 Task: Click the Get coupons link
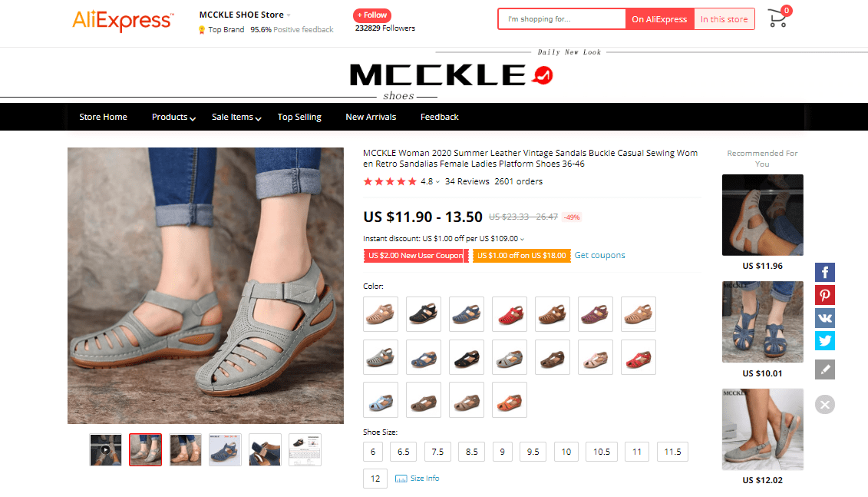(599, 255)
